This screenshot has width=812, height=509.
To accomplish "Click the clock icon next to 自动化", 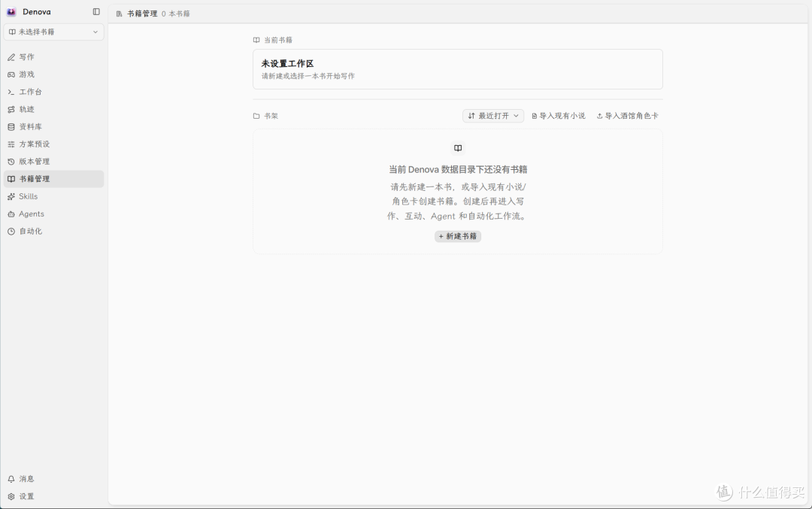I will point(11,232).
